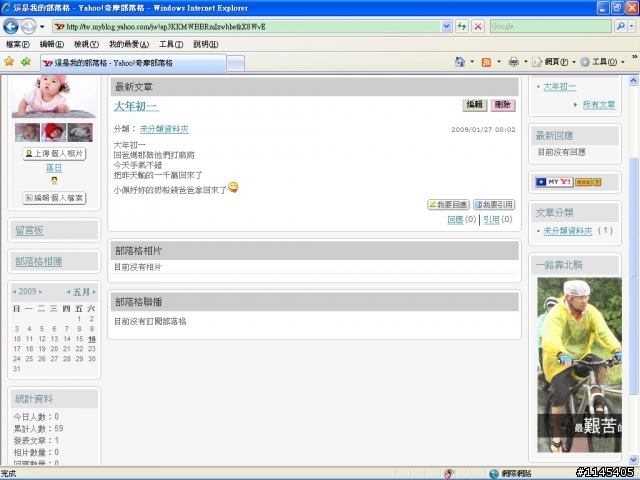Click the Print icon
Viewport: 640px width, 480px height.
click(513, 62)
